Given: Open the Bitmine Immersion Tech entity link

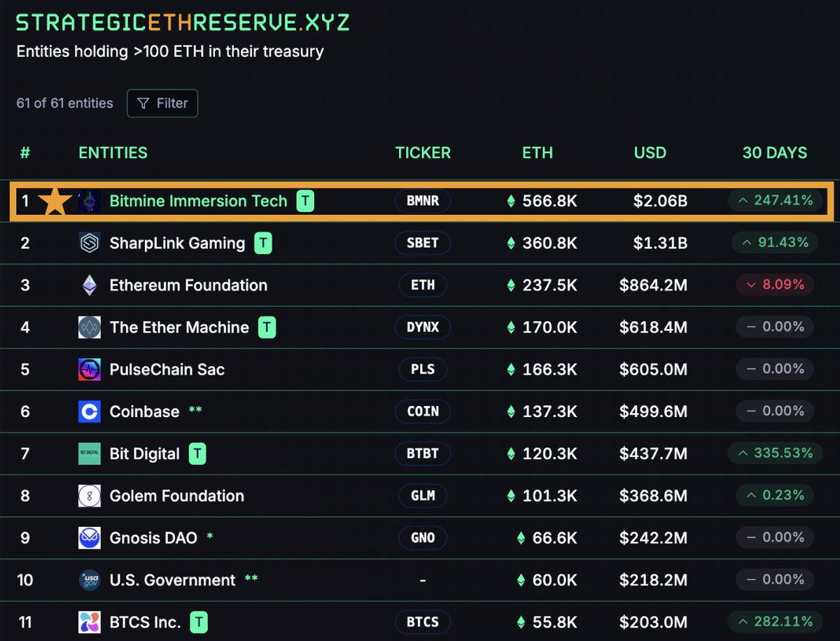Looking at the screenshot, I should pos(198,202).
